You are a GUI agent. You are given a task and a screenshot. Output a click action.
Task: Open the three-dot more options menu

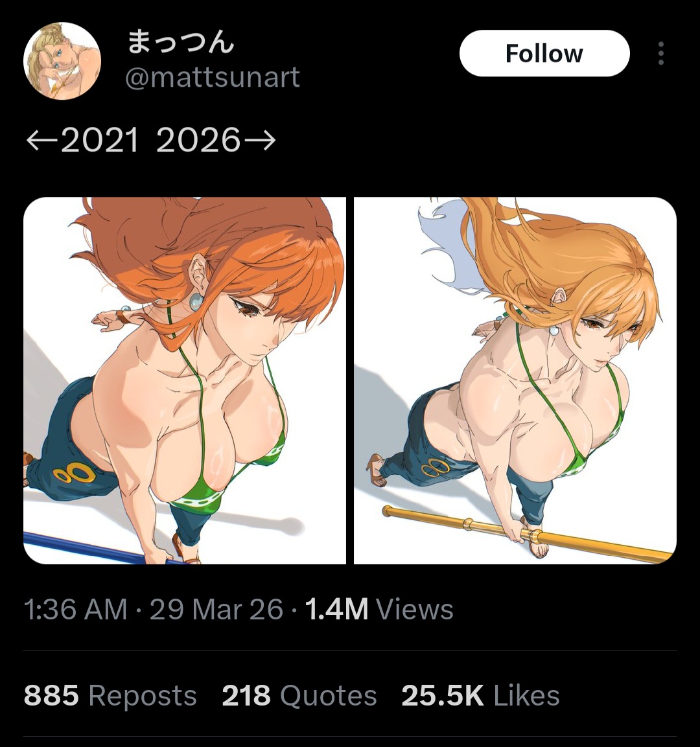[660, 53]
